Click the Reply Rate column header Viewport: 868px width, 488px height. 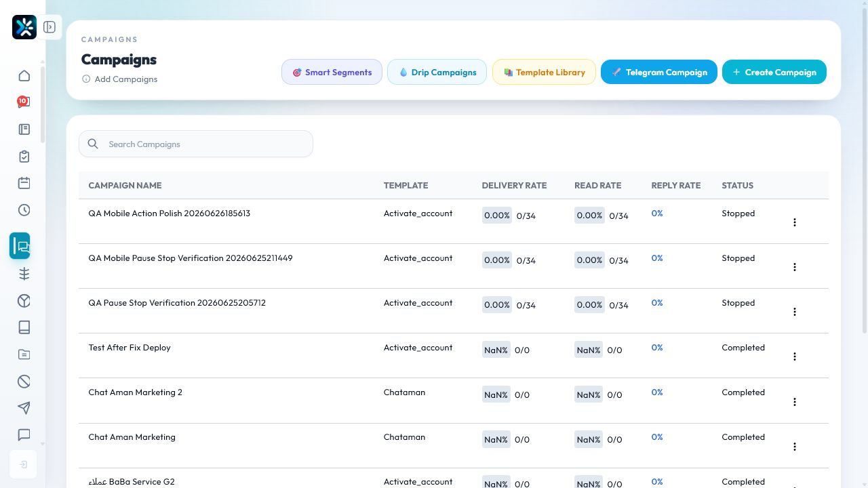tap(676, 185)
